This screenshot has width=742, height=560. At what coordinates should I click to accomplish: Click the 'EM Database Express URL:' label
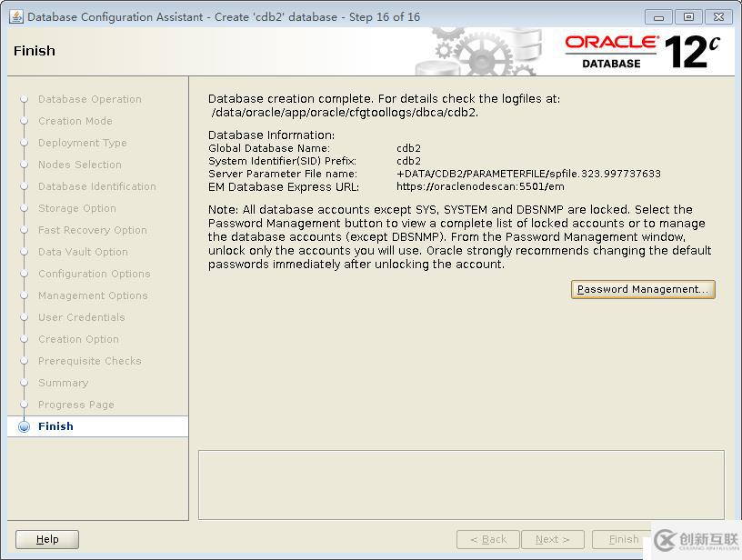point(284,187)
